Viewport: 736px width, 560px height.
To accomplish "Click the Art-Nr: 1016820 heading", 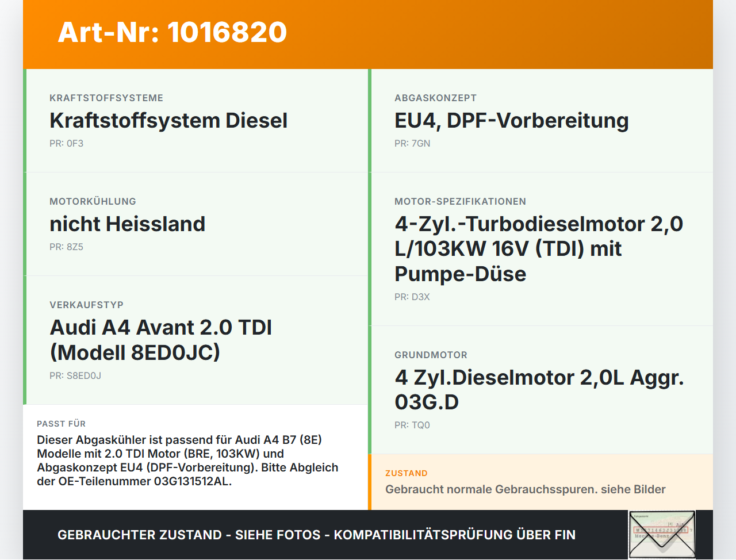I will click(172, 32).
